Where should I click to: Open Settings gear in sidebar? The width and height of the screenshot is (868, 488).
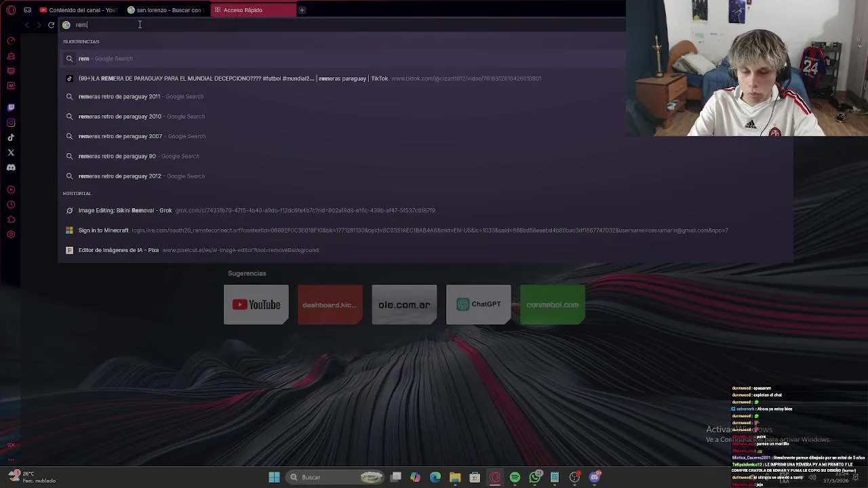click(x=11, y=235)
